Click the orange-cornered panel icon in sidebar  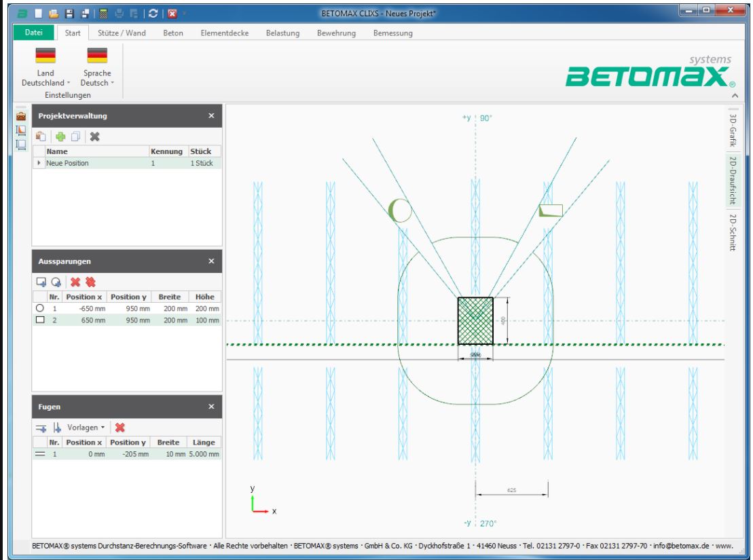pos(21,130)
